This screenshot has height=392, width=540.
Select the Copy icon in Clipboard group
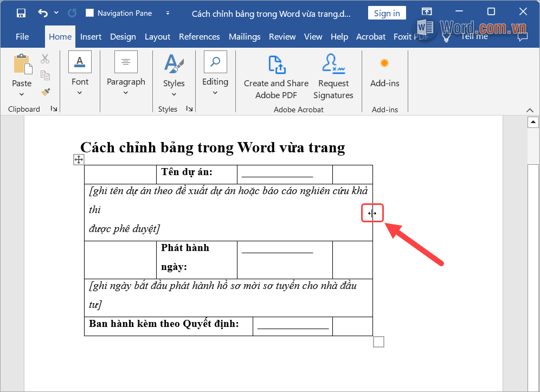click(x=45, y=76)
